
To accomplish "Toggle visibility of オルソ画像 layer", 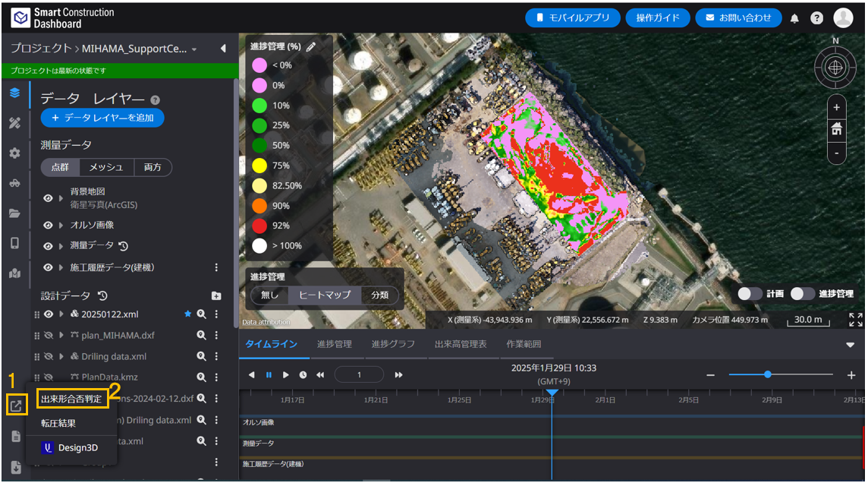I will pyautogui.click(x=48, y=225).
